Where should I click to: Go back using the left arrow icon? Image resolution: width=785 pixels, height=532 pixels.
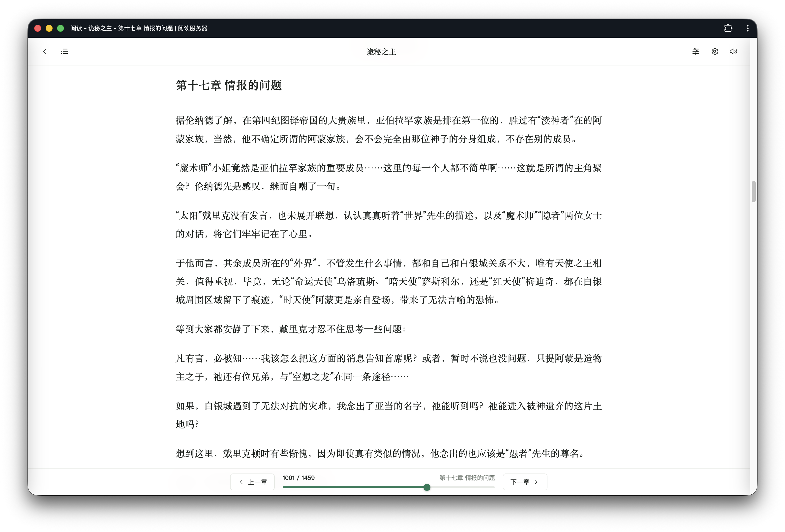[45, 51]
